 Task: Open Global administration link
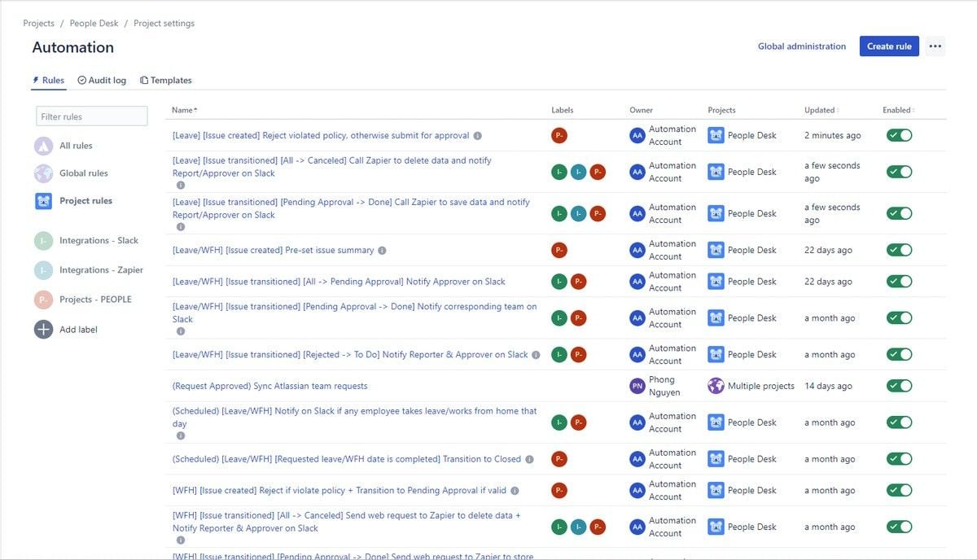802,46
